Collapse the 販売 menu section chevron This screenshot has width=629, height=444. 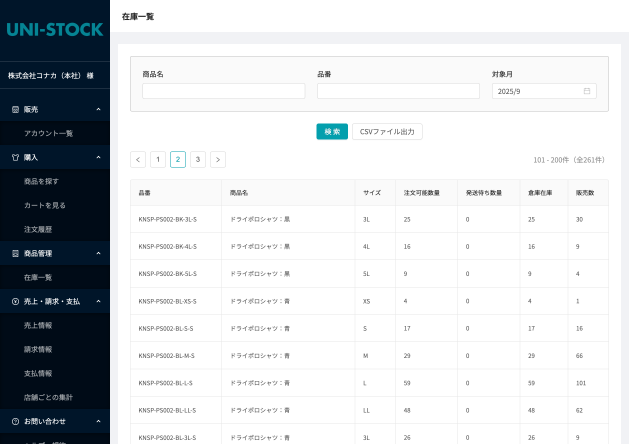click(x=98, y=109)
